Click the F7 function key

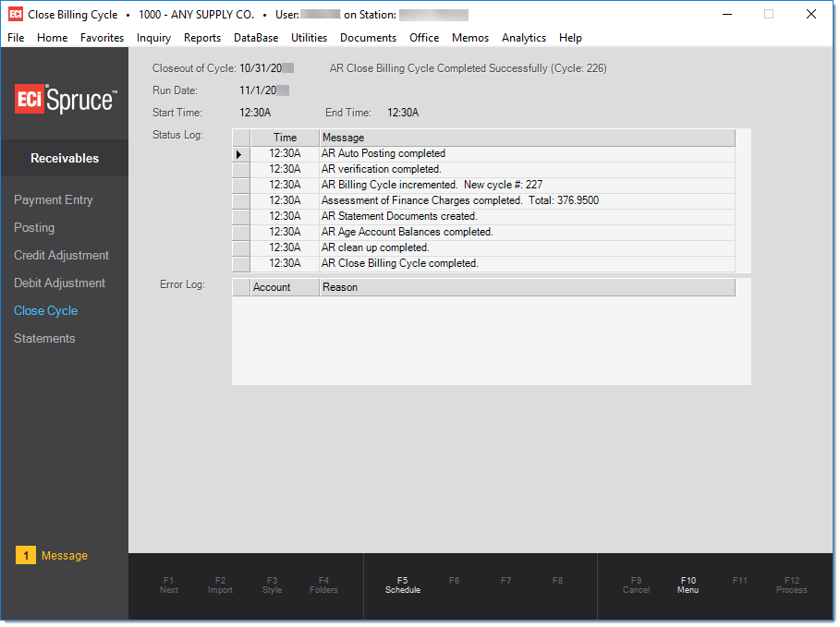pos(505,581)
